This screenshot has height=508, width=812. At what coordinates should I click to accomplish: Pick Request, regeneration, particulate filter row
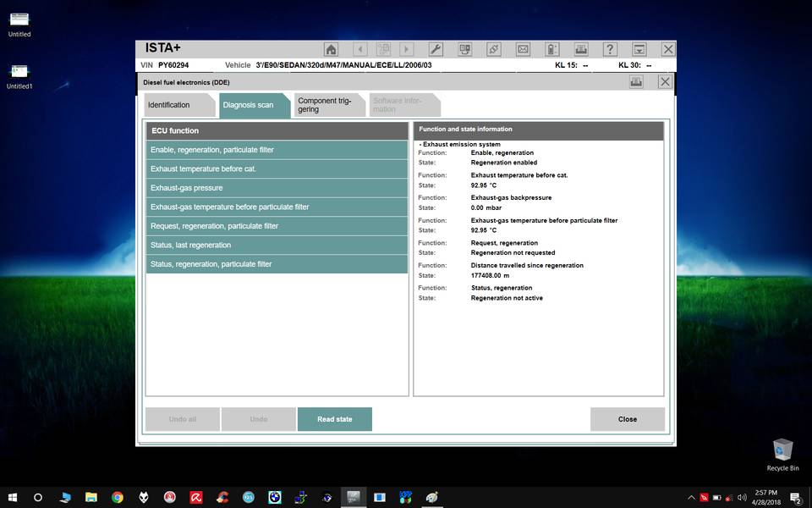pyautogui.click(x=277, y=226)
